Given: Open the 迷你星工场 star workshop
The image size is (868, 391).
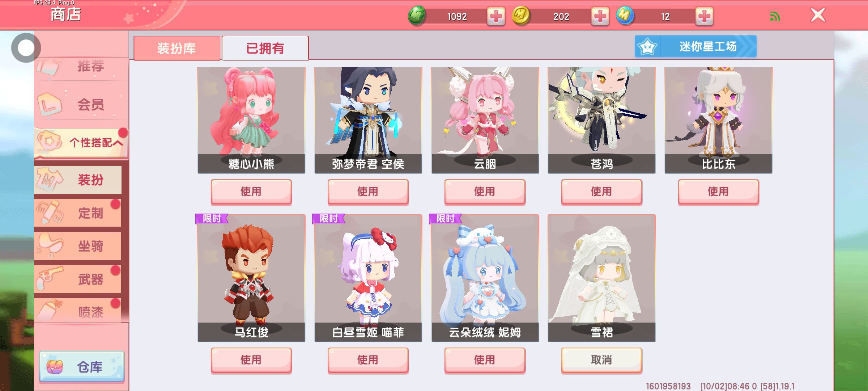Looking at the screenshot, I should tap(695, 46).
